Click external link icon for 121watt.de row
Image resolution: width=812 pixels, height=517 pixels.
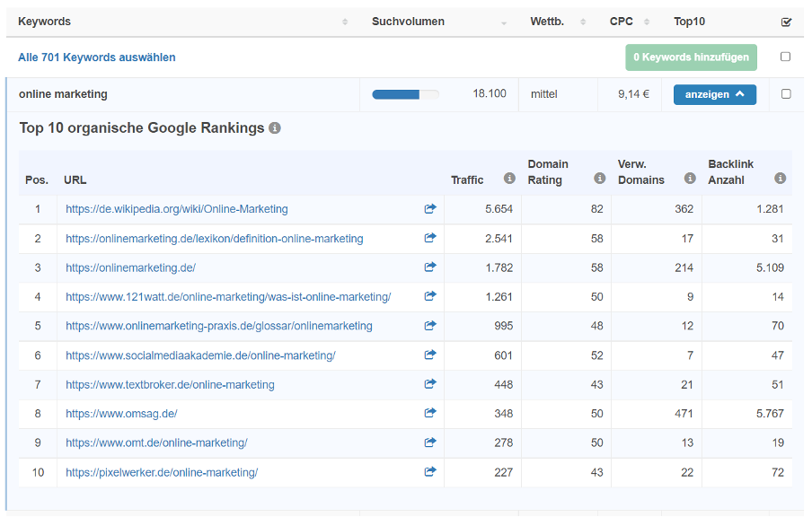(x=430, y=297)
